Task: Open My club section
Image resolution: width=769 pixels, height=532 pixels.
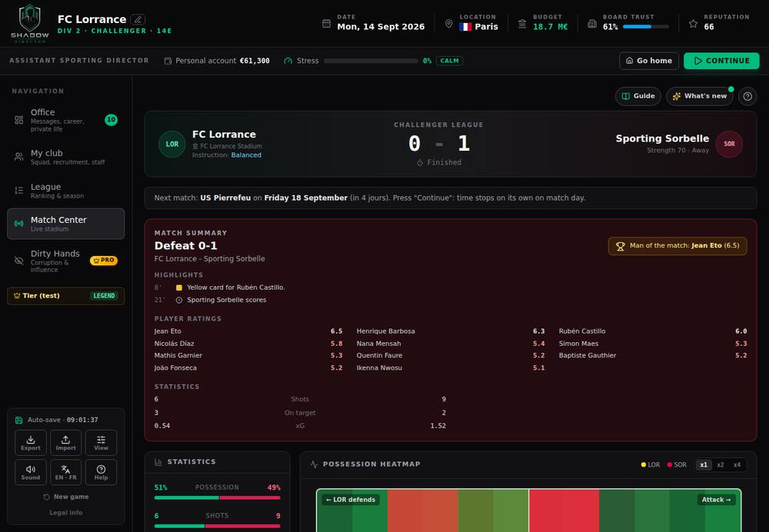Action: tap(65, 157)
